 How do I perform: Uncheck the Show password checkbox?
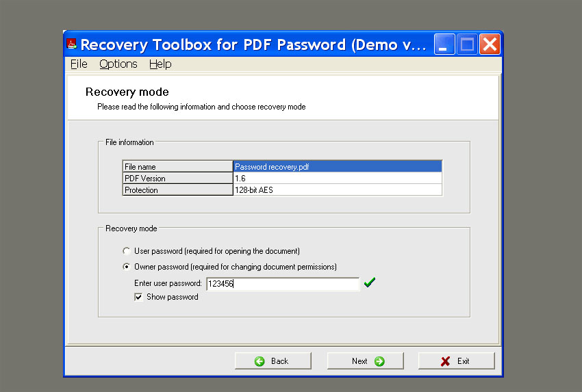138,297
